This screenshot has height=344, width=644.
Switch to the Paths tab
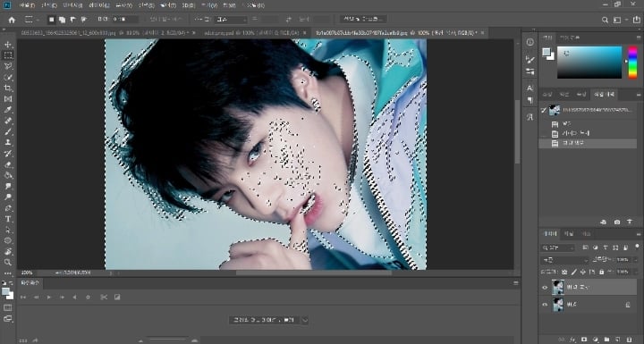586,233
